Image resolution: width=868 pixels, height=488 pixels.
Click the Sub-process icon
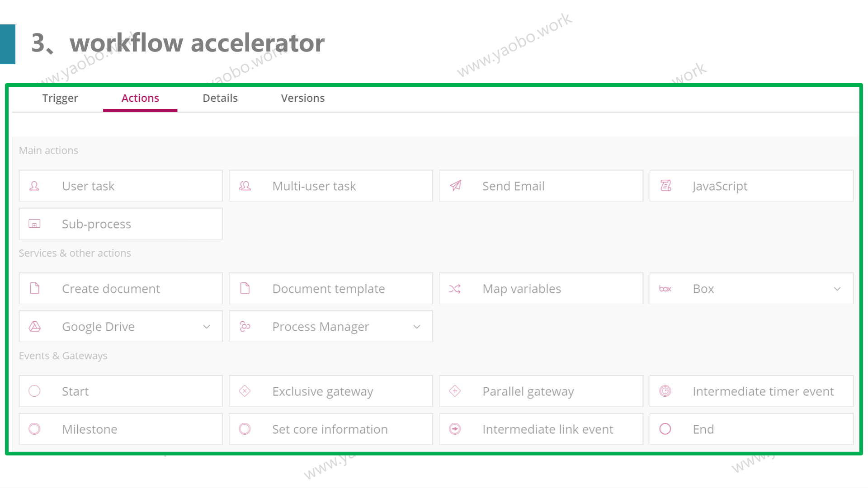34,224
